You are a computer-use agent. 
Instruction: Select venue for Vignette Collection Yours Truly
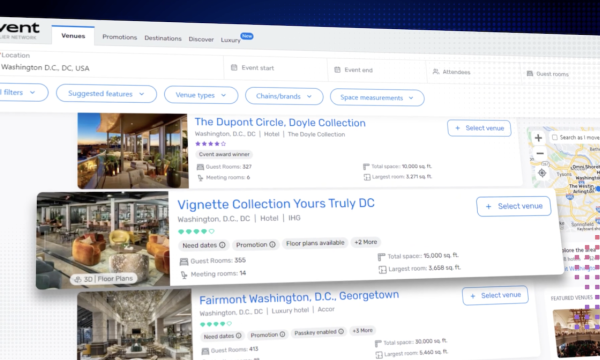click(514, 206)
